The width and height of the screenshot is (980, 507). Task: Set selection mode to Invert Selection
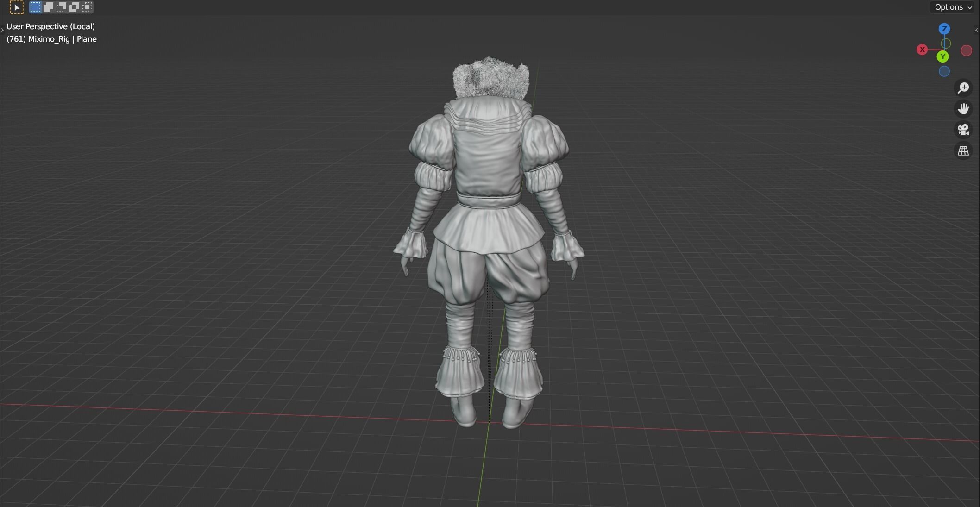pyautogui.click(x=74, y=7)
